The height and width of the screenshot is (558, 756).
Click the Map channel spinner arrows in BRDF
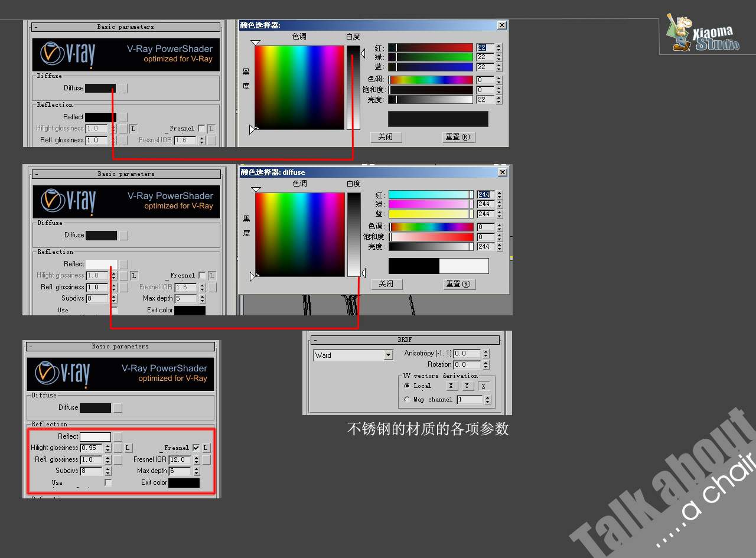tap(488, 400)
